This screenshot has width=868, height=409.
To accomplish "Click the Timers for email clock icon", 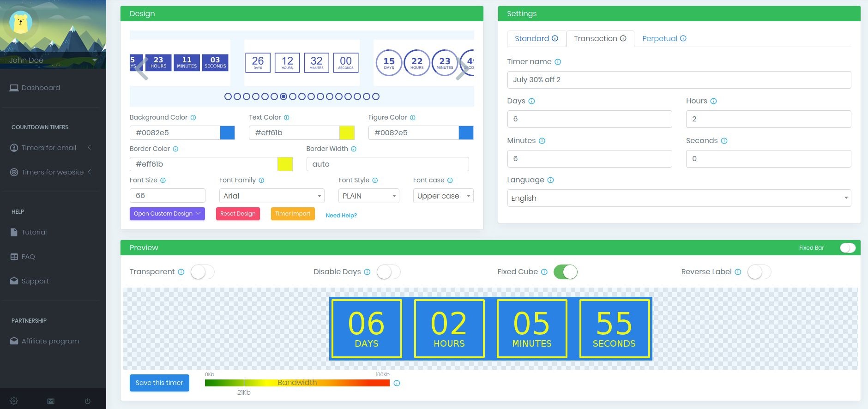I will pos(14,148).
